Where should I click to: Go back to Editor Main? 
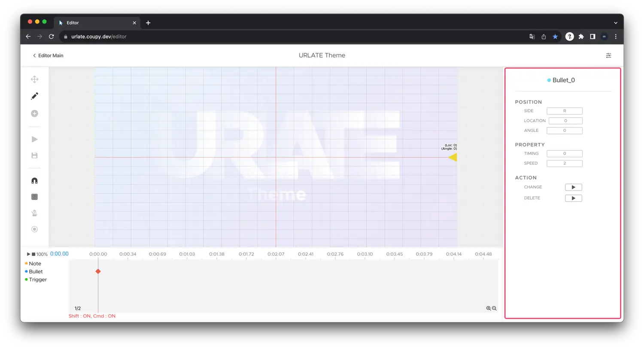tap(48, 55)
